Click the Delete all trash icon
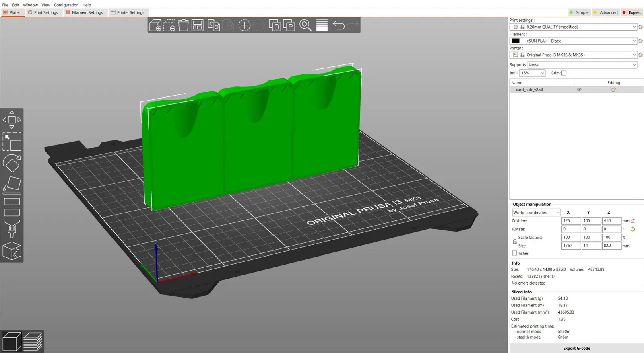This screenshot has height=353, width=644. [184, 25]
